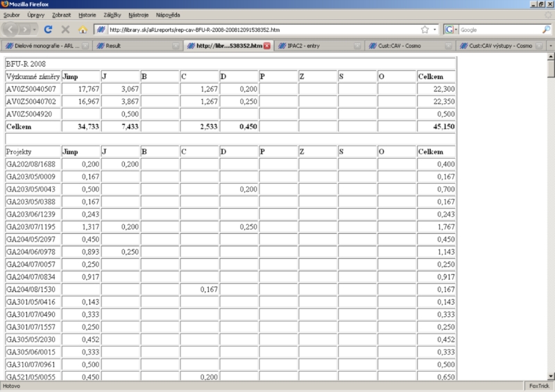The image size is (555, 392).
Task: Click the FoxTrick status bar button
Action: (539, 386)
